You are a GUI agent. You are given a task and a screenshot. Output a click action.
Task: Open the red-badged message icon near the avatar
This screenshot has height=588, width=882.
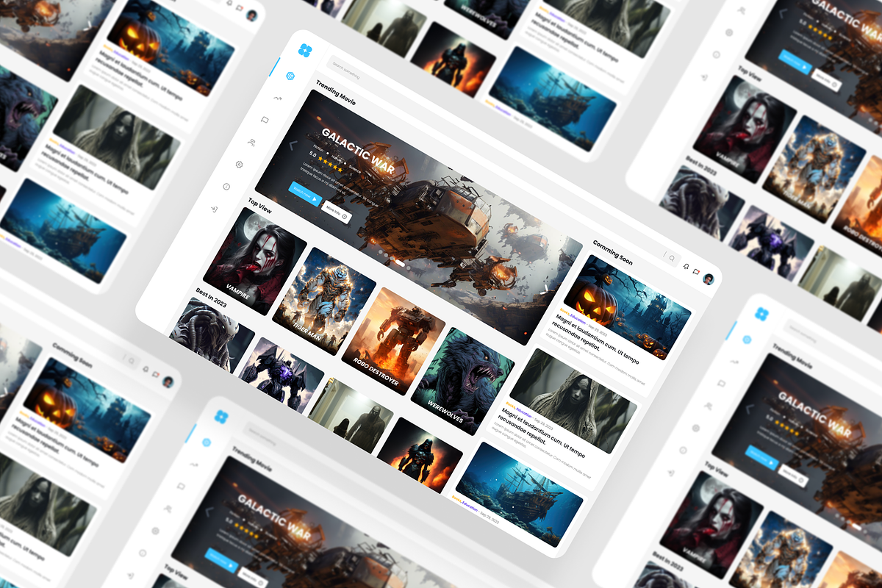pyautogui.click(x=696, y=272)
